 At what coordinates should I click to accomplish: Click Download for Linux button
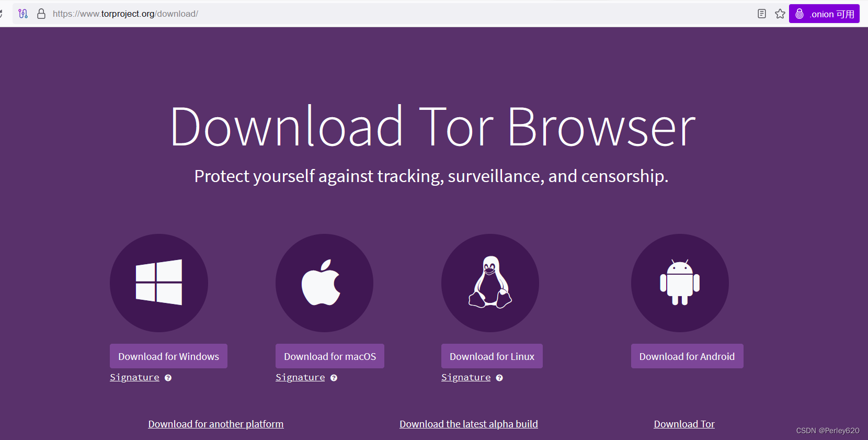(x=492, y=356)
